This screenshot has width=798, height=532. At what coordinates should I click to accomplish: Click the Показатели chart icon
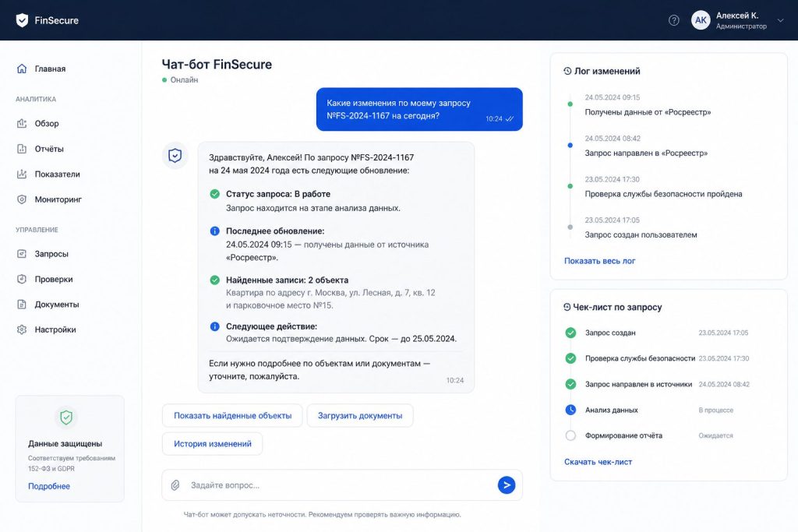click(x=21, y=174)
